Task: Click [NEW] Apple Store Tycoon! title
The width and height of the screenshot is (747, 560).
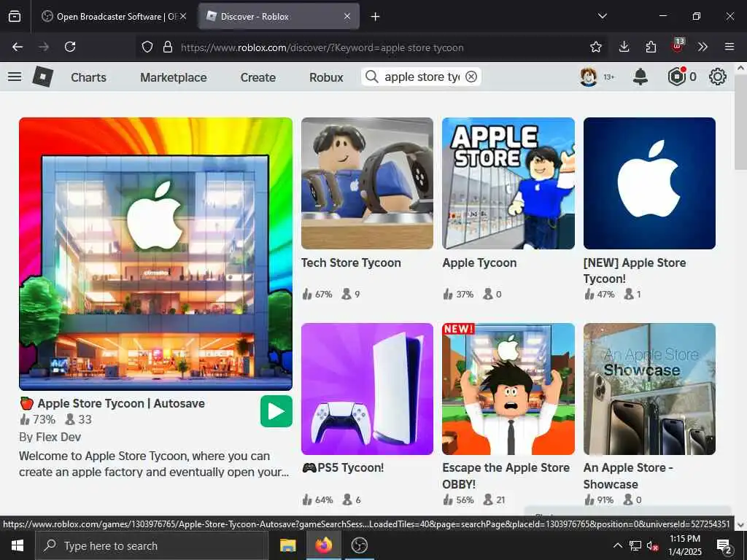Action: point(635,271)
